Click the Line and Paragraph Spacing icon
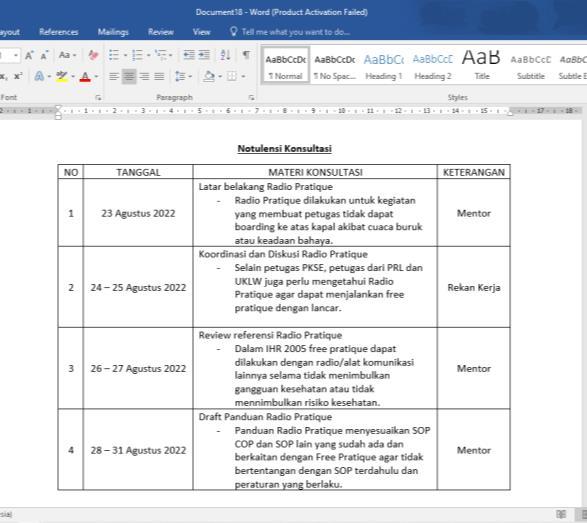 pos(180,77)
